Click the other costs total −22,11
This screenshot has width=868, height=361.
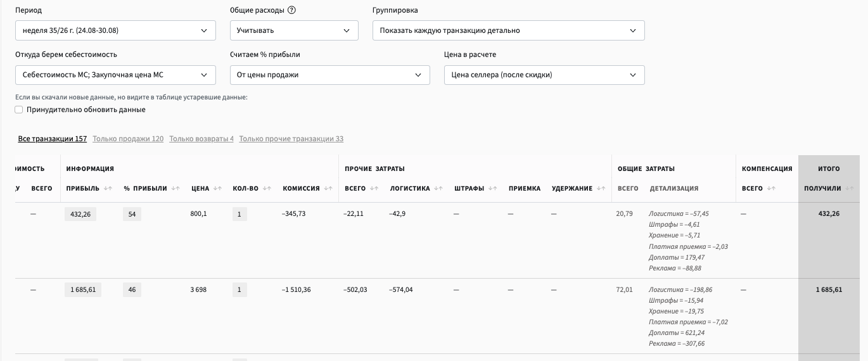(x=354, y=214)
